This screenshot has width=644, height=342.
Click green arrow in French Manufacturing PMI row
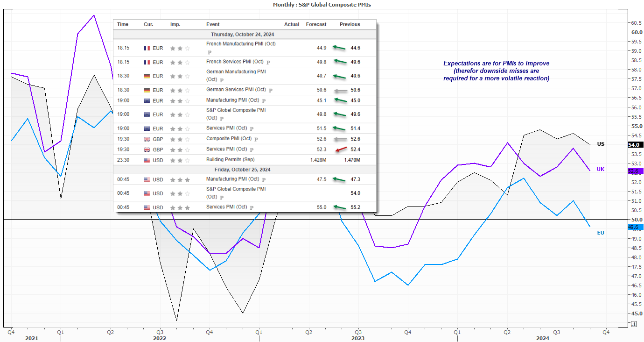[339, 48]
